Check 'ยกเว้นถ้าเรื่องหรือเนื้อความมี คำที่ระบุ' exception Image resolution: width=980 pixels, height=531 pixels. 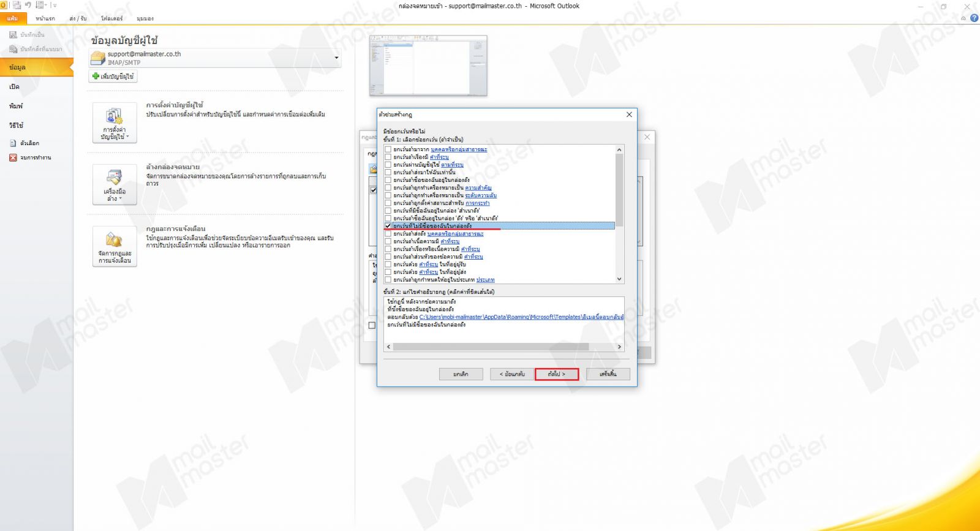[x=388, y=249]
